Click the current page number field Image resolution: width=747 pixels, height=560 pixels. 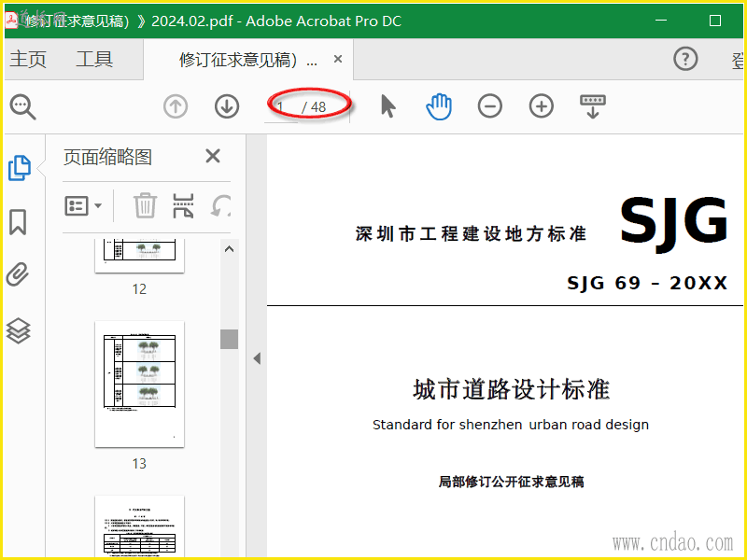click(x=281, y=107)
